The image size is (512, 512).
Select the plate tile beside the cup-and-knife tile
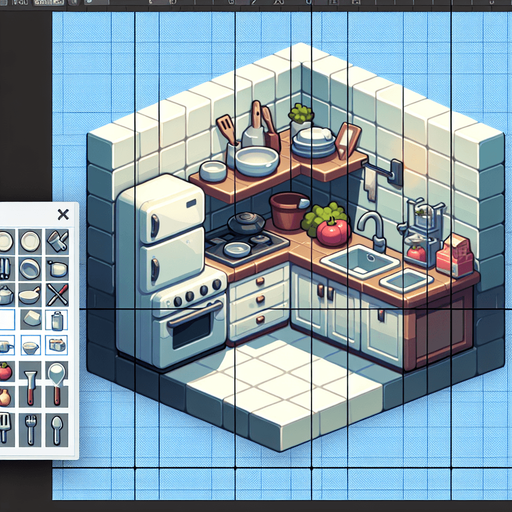click(x=30, y=241)
